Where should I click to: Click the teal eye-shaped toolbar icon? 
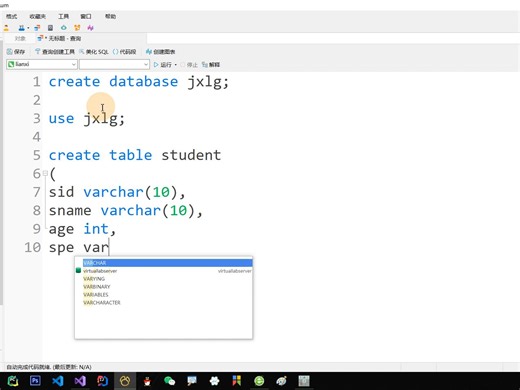[x=64, y=28]
